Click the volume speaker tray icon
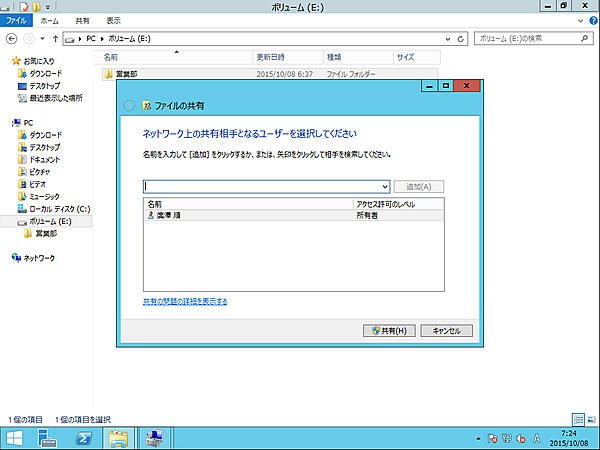 pyautogui.click(x=521, y=439)
